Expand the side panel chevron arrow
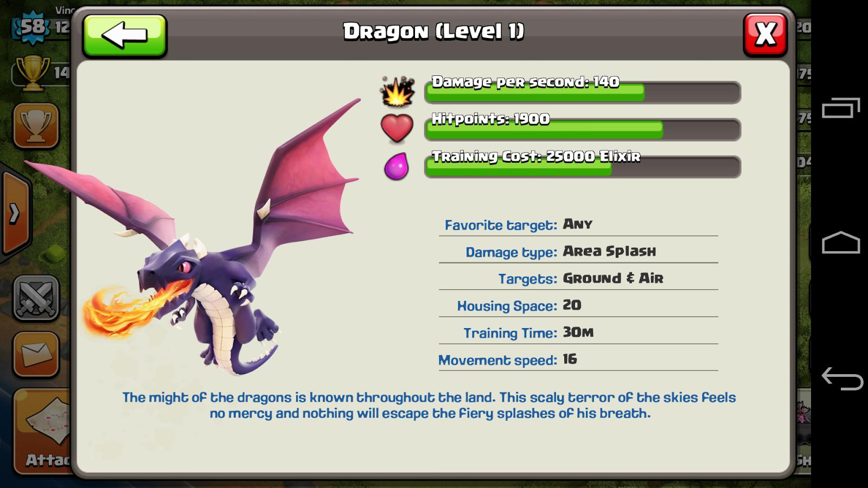 pos(15,214)
